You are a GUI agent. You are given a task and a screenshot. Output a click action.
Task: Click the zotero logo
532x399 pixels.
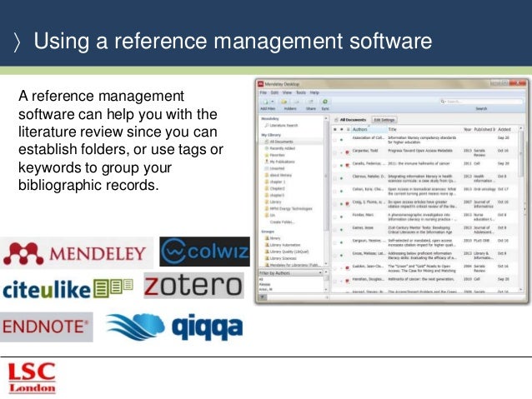pyautogui.click(x=193, y=286)
